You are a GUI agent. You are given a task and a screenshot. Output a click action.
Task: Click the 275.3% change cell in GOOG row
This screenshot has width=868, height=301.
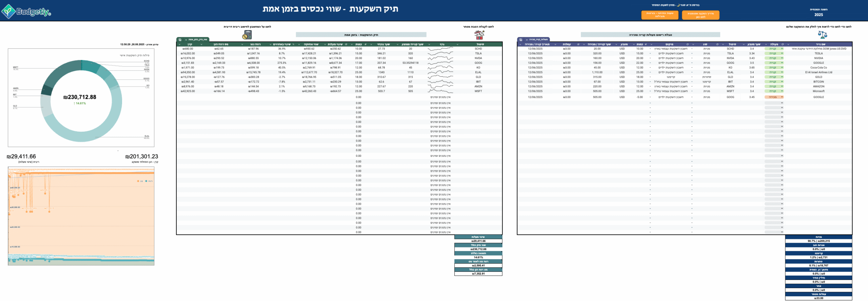[282, 63]
